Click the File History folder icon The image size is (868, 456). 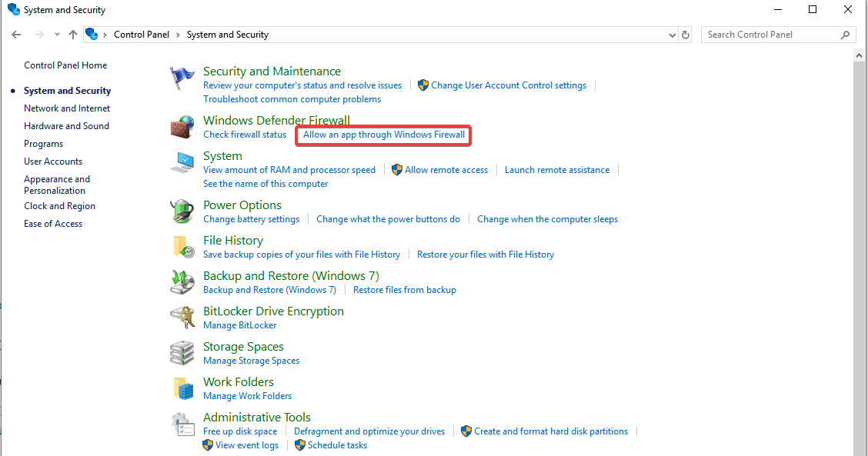click(182, 247)
